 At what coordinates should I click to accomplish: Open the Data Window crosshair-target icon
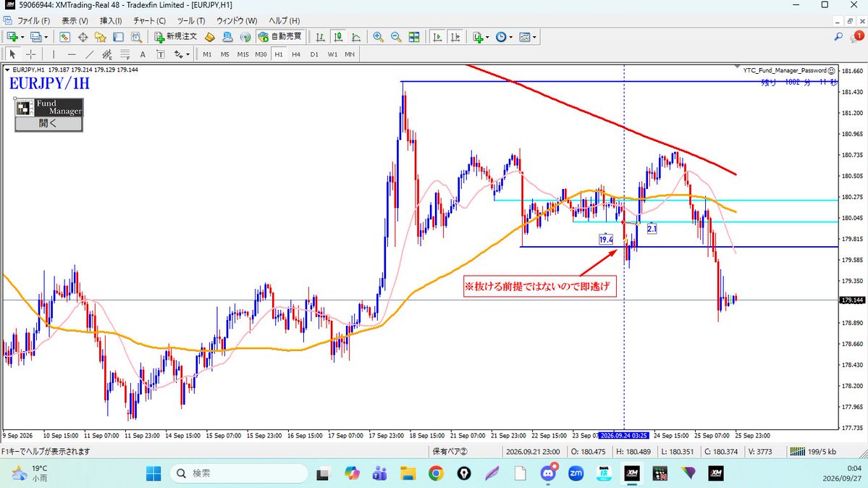pyautogui.click(x=83, y=37)
